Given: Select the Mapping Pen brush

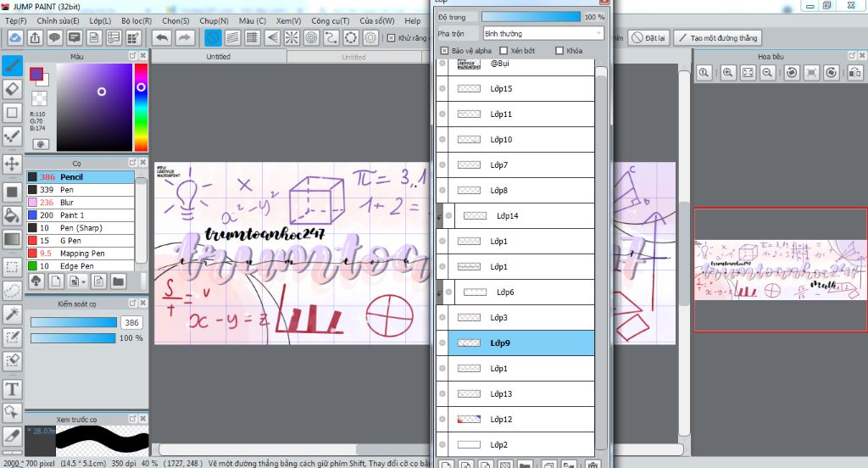Looking at the screenshot, I should tap(81, 253).
